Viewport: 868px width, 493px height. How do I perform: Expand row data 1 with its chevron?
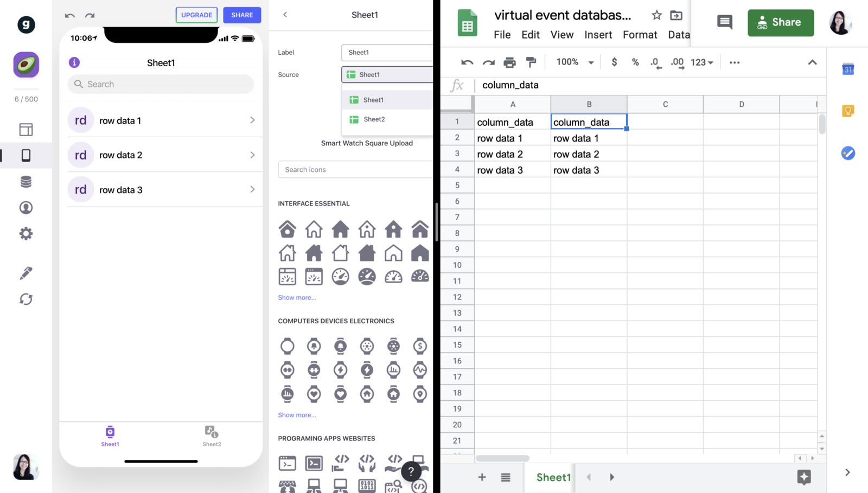point(252,120)
